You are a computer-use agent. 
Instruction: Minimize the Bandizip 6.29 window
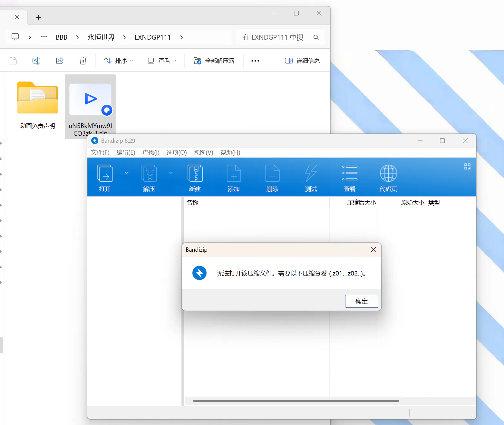420,141
